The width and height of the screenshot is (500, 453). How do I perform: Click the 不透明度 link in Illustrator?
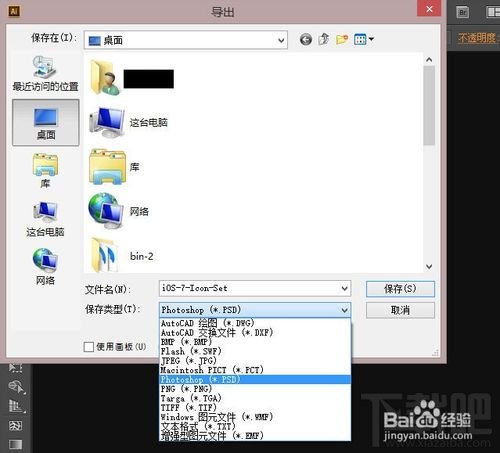[477, 38]
